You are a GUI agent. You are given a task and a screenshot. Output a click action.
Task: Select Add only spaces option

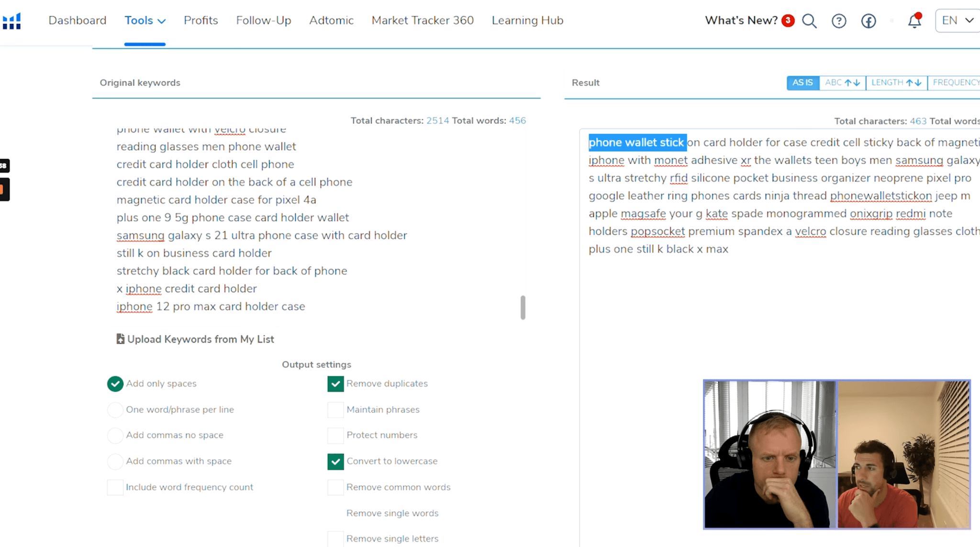[x=115, y=383]
